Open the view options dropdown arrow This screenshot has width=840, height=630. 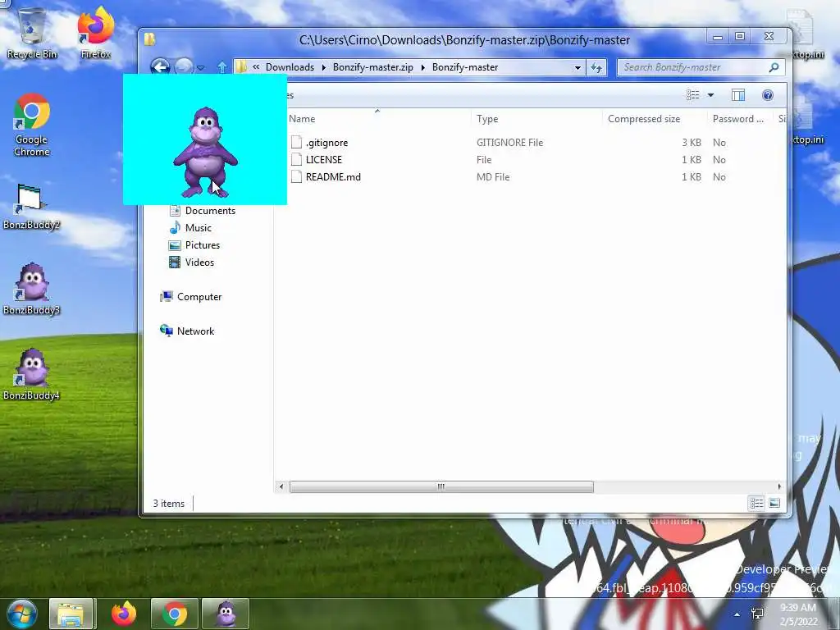pos(711,95)
